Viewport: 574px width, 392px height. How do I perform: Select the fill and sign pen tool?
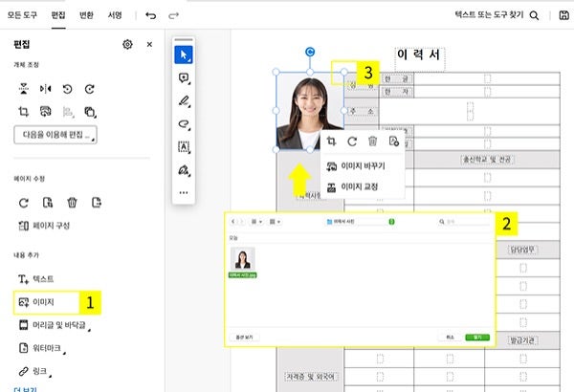point(184,170)
